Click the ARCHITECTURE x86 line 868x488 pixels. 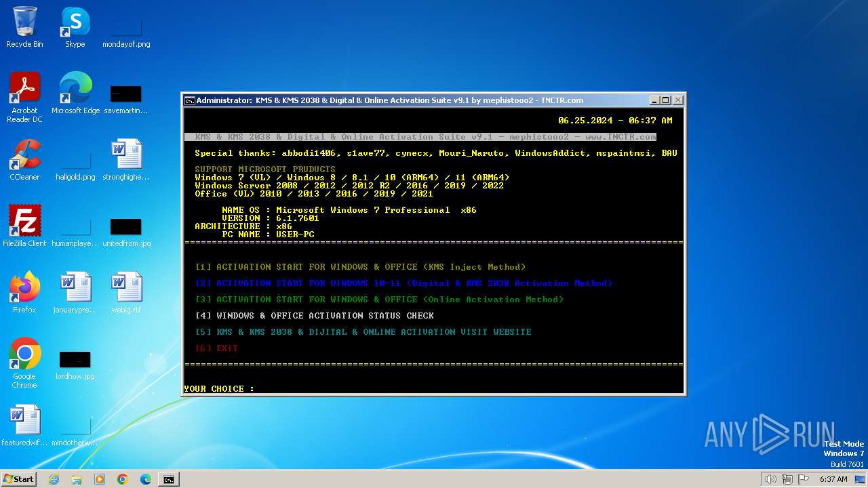point(243,226)
